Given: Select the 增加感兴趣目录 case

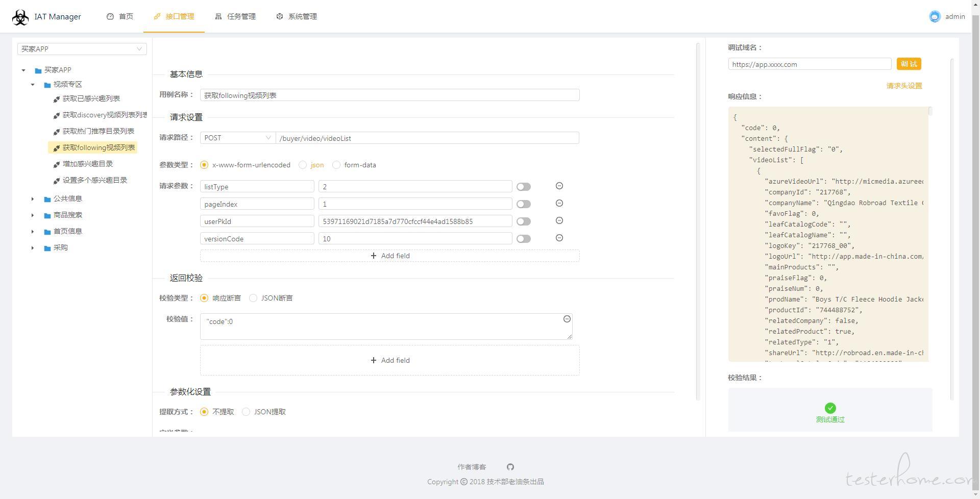Looking at the screenshot, I should 88,164.
